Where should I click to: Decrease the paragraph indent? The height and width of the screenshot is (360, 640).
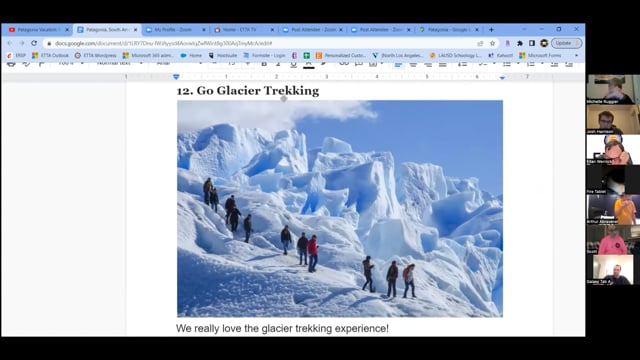[554, 64]
